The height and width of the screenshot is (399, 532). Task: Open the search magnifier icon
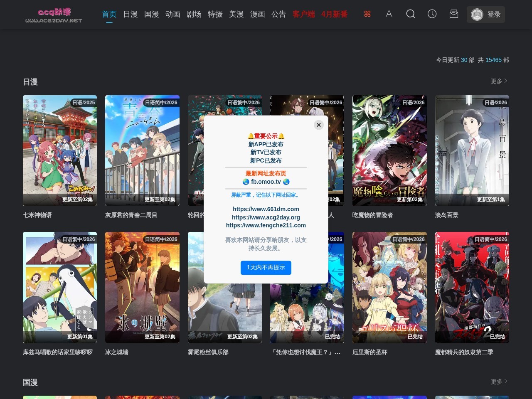tap(411, 14)
